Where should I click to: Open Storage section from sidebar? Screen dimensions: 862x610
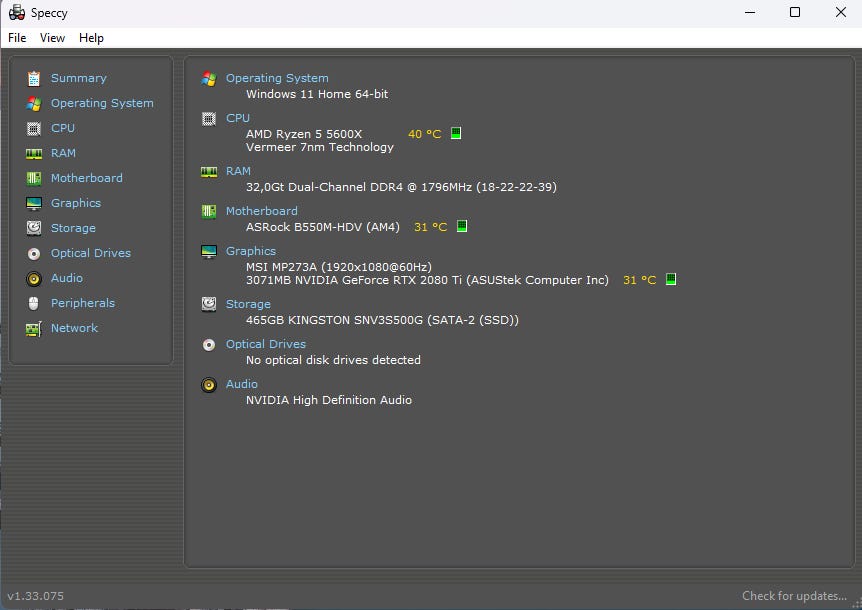73,228
